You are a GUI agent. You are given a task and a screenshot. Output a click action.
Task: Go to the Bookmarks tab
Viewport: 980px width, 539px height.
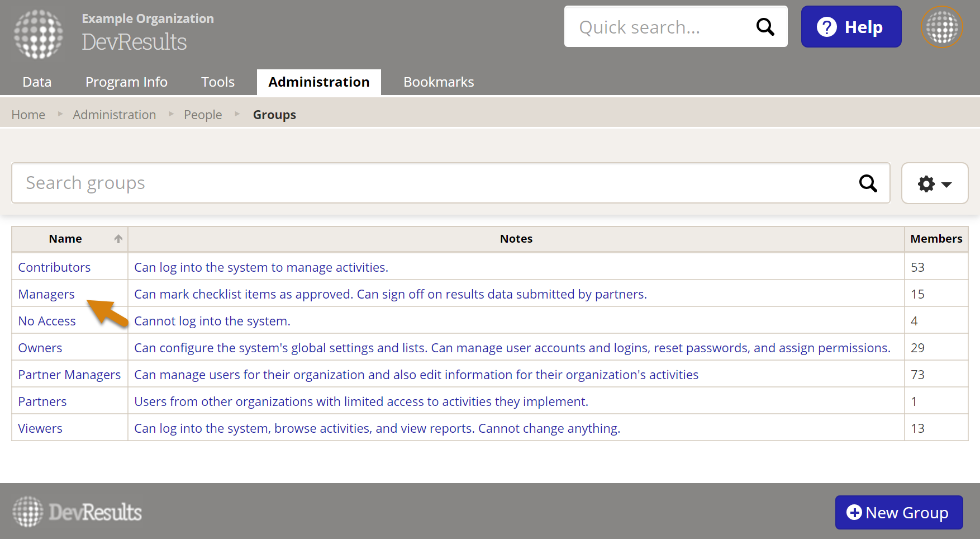pyautogui.click(x=439, y=82)
